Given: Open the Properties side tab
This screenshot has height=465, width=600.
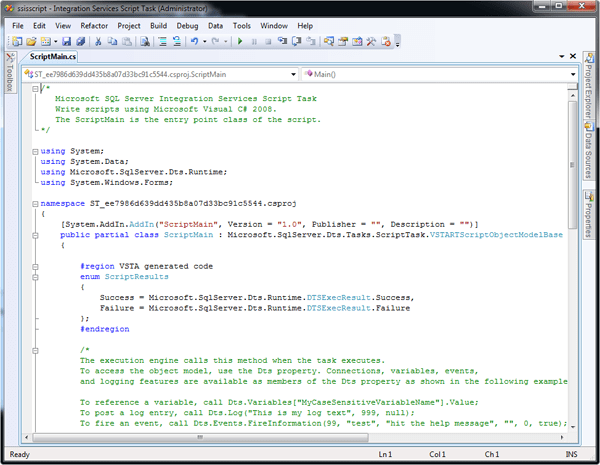Looking at the screenshot, I should [589, 214].
